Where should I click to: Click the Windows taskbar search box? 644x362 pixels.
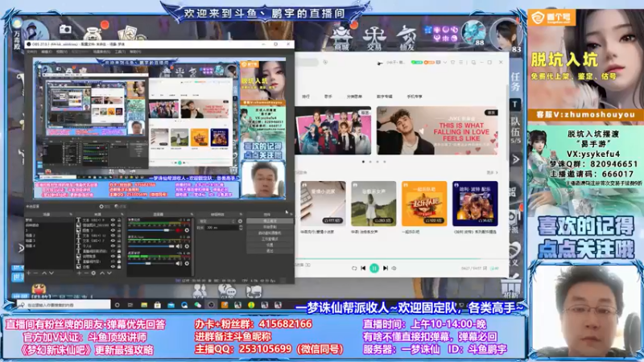(64, 305)
